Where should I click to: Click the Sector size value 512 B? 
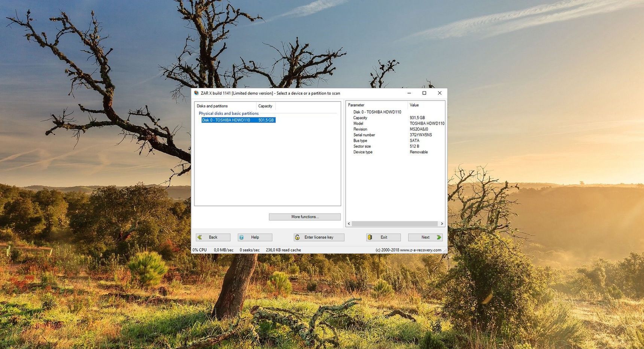pyautogui.click(x=414, y=146)
